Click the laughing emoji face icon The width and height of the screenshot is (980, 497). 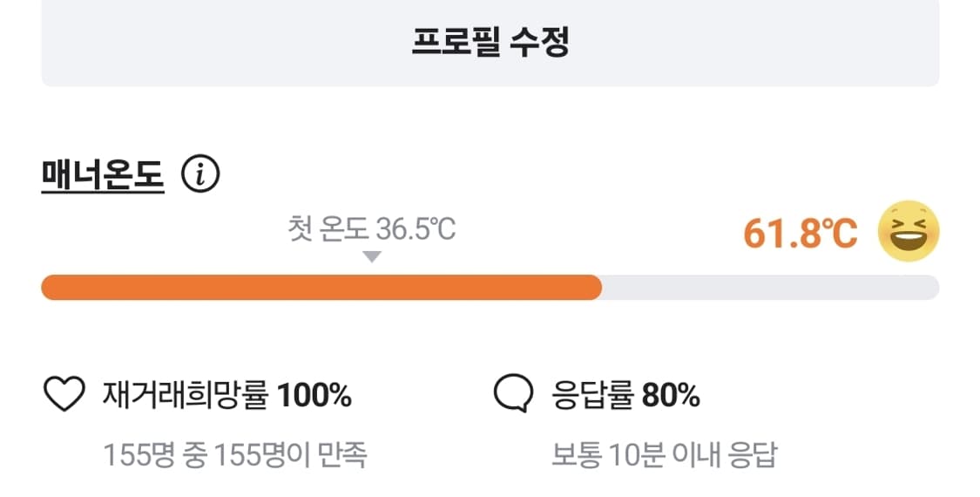909,232
